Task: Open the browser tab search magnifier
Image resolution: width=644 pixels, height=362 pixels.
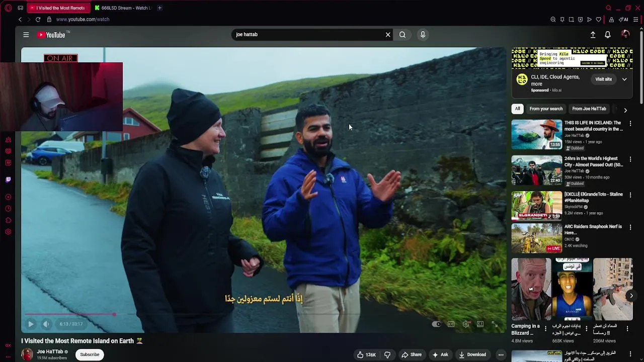Action: (608, 8)
